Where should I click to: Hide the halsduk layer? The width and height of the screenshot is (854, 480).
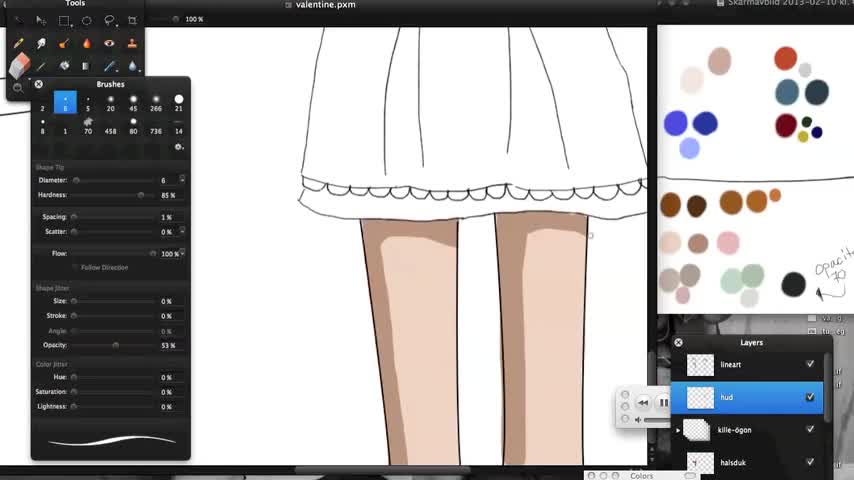(810, 462)
